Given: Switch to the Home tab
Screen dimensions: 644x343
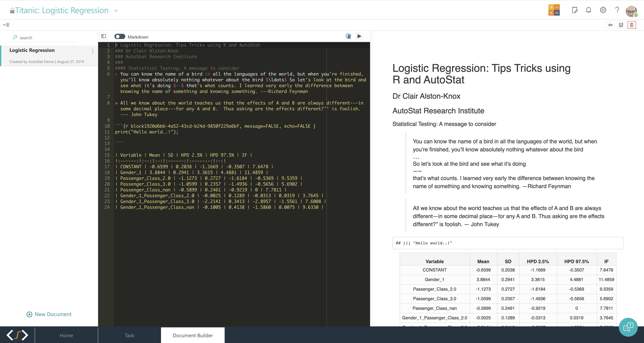Looking at the screenshot, I should coord(66,335).
